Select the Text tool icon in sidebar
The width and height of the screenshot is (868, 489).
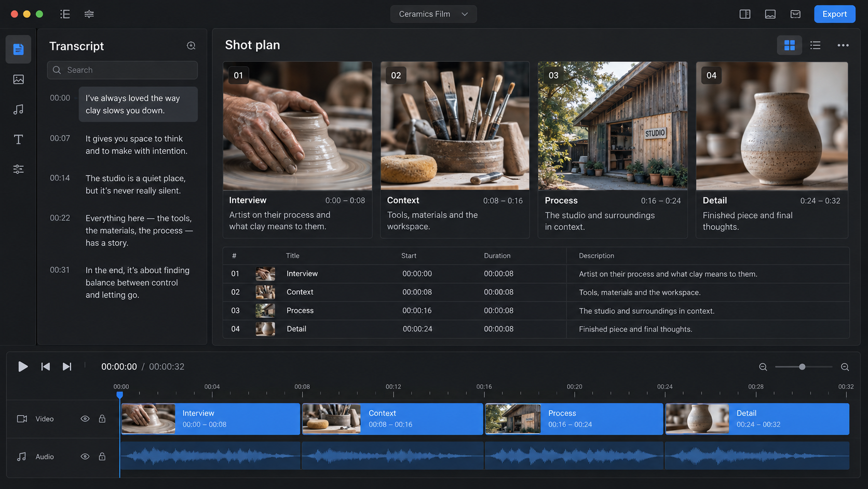[18, 139]
